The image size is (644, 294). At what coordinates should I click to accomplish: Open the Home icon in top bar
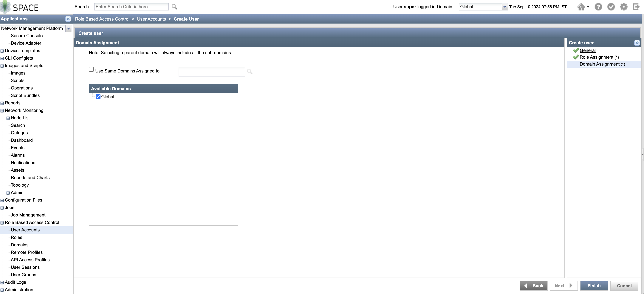[x=581, y=7]
